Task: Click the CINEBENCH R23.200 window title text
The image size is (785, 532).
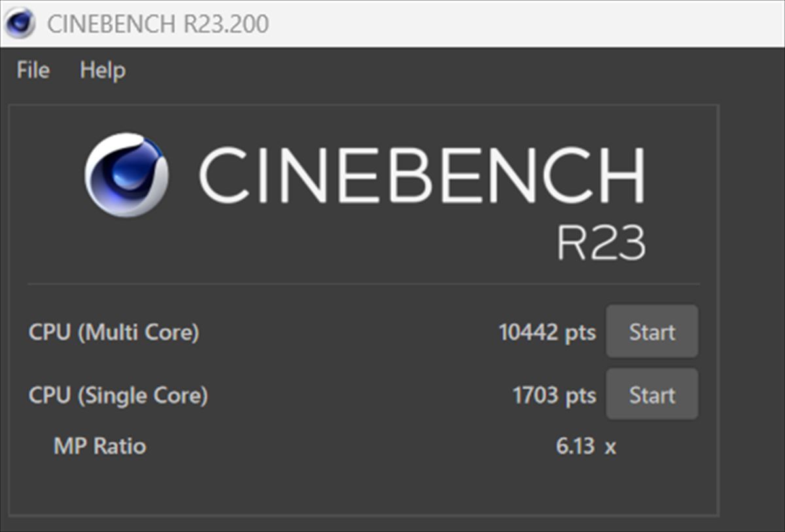Action: coord(158,24)
